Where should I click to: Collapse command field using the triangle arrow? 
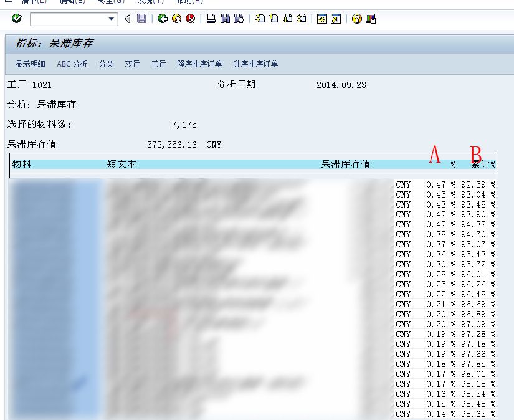coord(128,19)
